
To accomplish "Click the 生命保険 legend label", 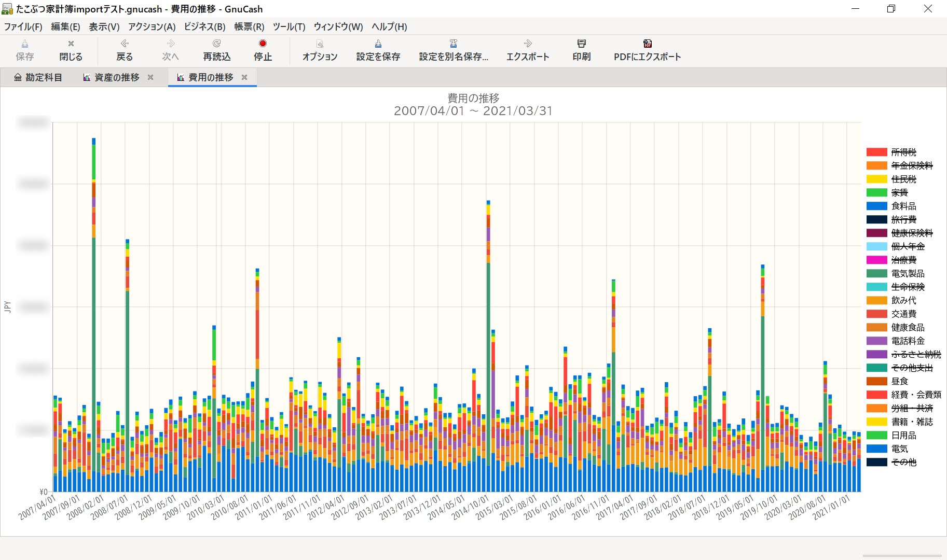I will point(908,287).
